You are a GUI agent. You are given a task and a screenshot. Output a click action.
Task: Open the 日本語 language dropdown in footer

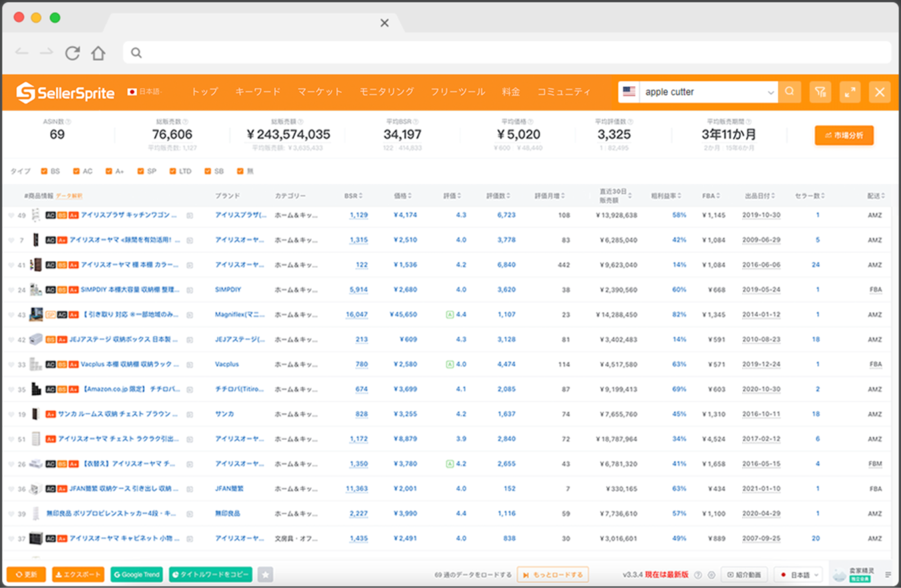click(x=799, y=575)
